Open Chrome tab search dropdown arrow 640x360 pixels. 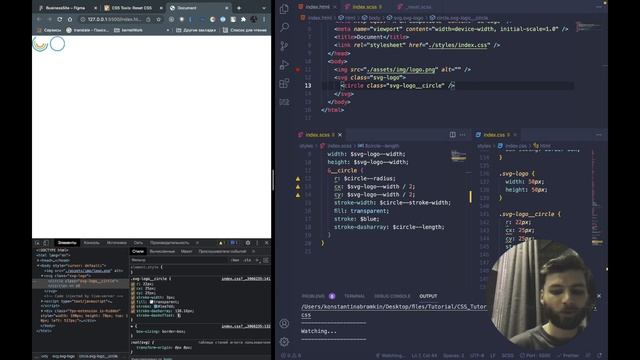click(x=264, y=8)
